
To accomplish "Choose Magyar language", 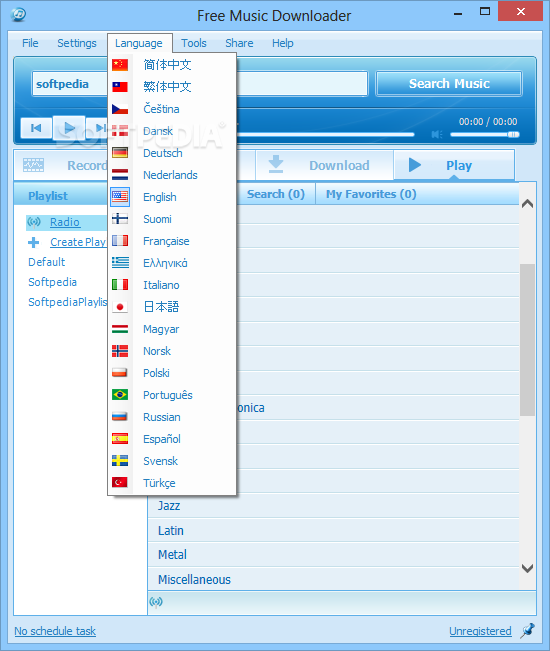I will pos(172,329).
